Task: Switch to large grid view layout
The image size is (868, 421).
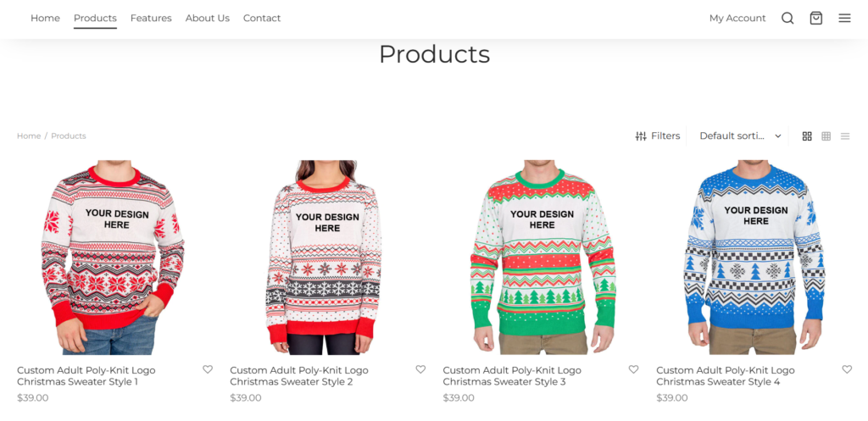Action: 807,136
